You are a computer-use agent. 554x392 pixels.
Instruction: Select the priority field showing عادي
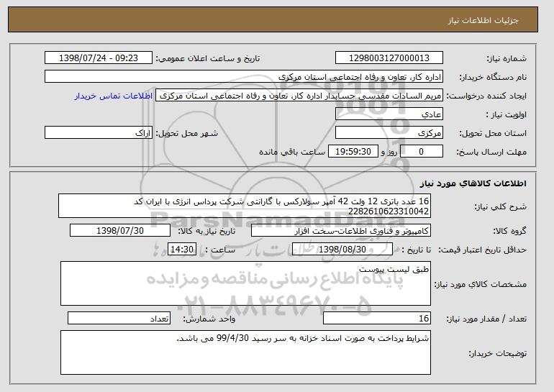[x=389, y=114]
